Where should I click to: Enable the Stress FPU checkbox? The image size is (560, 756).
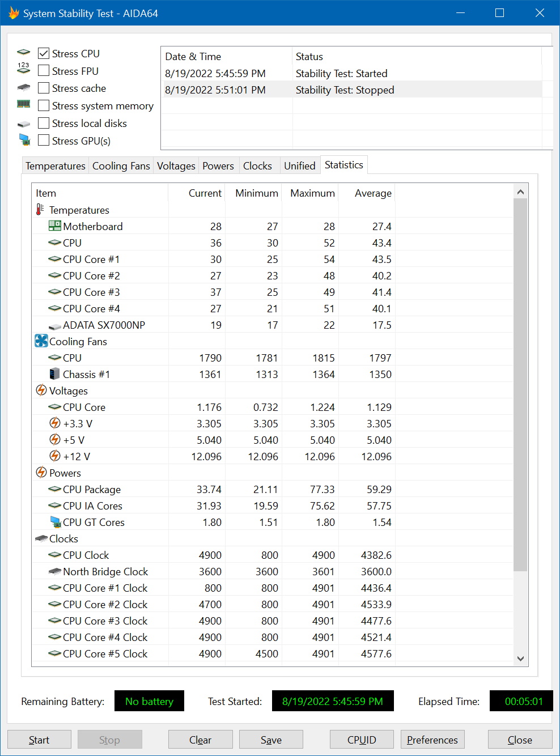44,71
